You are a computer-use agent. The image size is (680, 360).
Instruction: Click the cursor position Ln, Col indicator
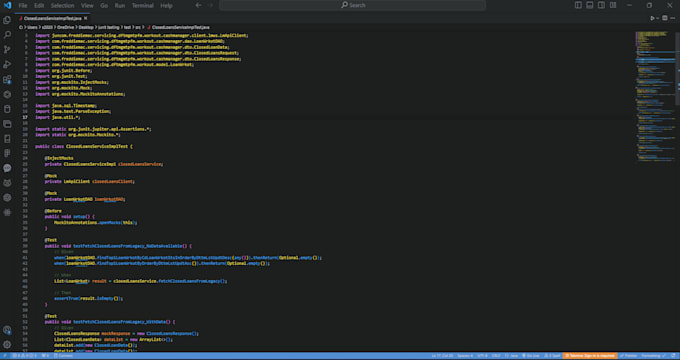click(x=442, y=356)
